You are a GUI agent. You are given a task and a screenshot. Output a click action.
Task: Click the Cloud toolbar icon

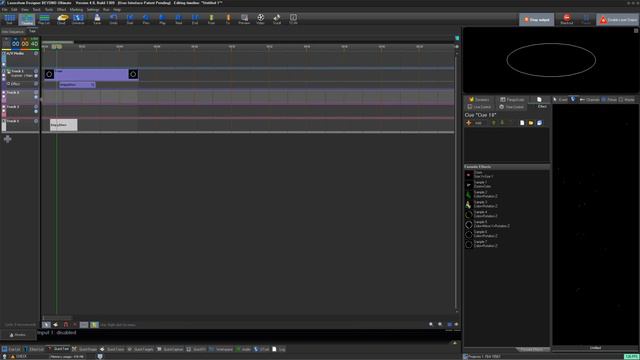point(62,19)
